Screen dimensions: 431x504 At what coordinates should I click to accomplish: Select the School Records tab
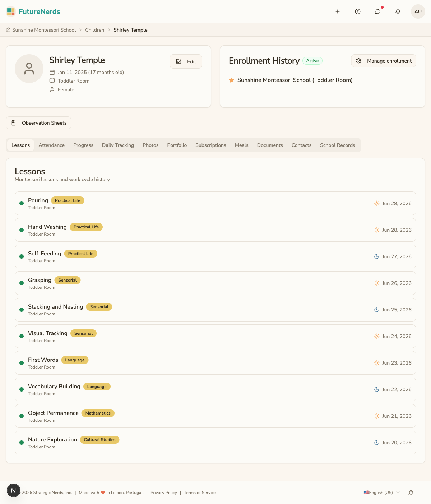338,145
